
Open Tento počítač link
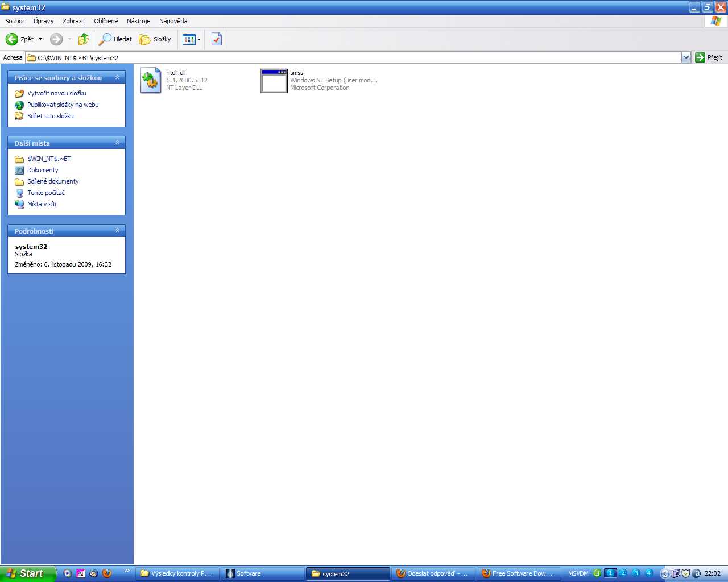click(x=46, y=193)
